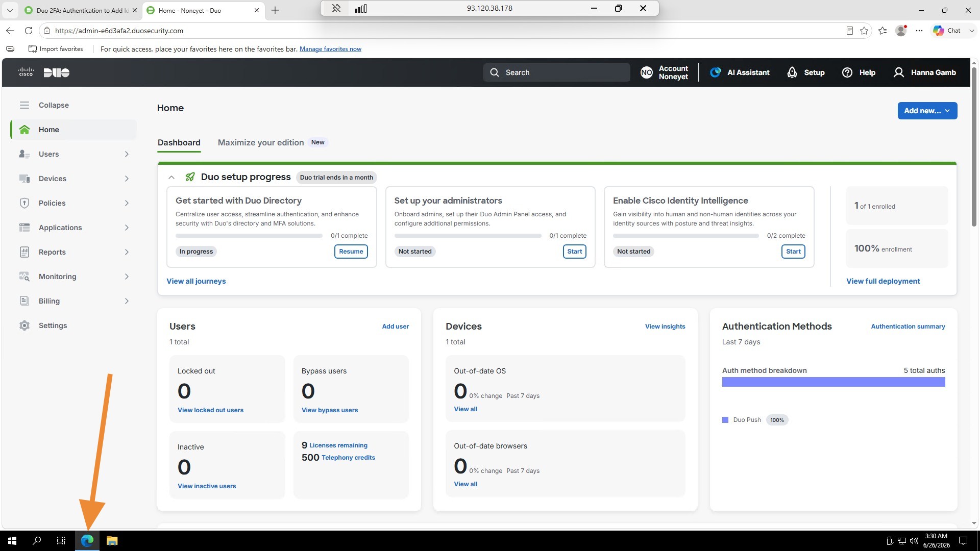
Task: Click the Auth method breakdown bar
Action: click(x=834, y=382)
